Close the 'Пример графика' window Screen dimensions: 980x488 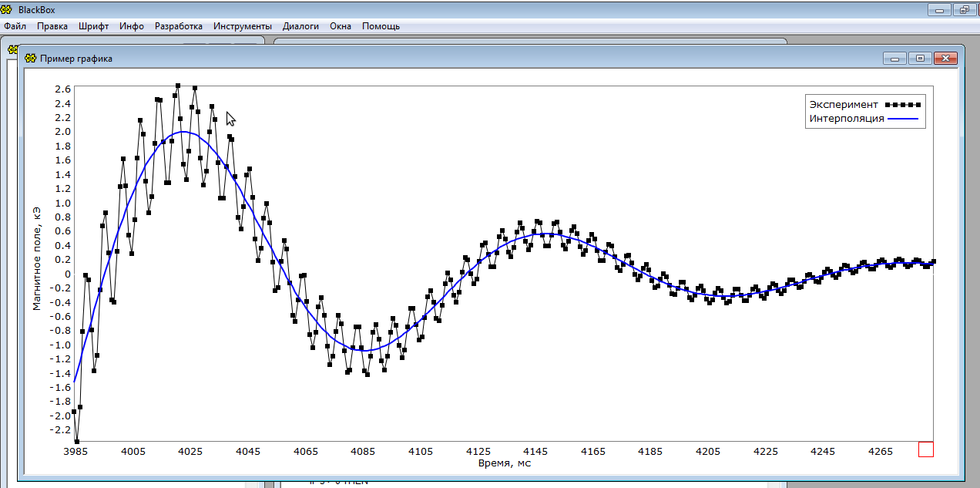[945, 59]
